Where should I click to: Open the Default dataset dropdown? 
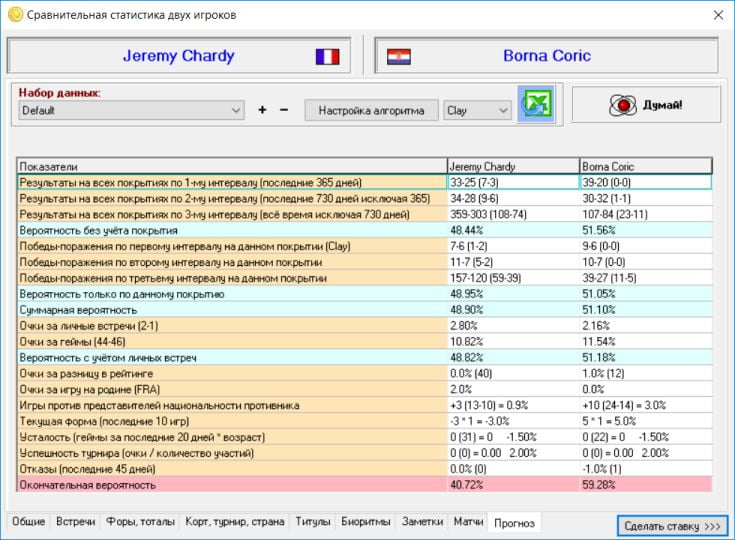(131, 110)
